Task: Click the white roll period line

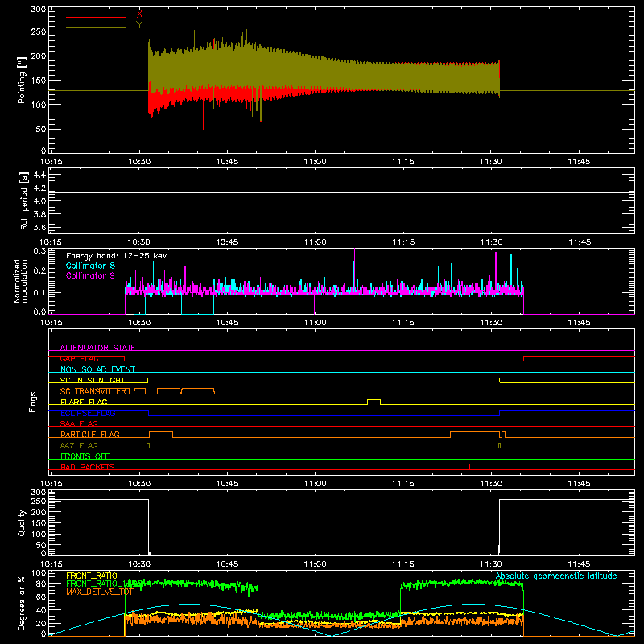Action: click(341, 192)
